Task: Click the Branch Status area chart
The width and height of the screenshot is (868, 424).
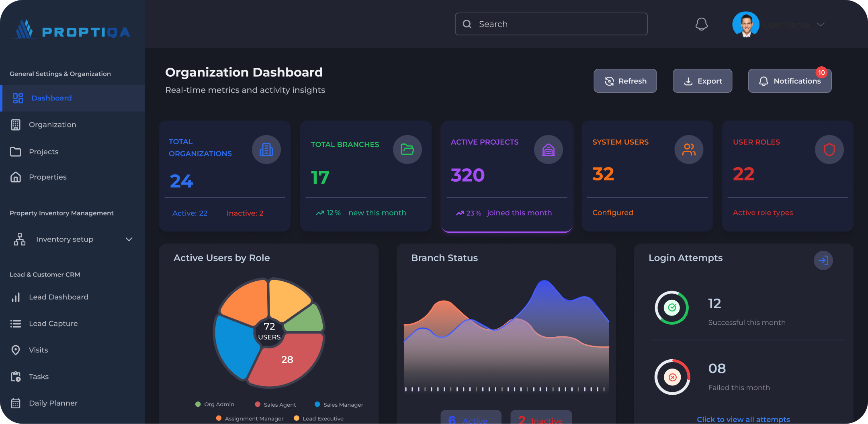Action: (x=506, y=336)
